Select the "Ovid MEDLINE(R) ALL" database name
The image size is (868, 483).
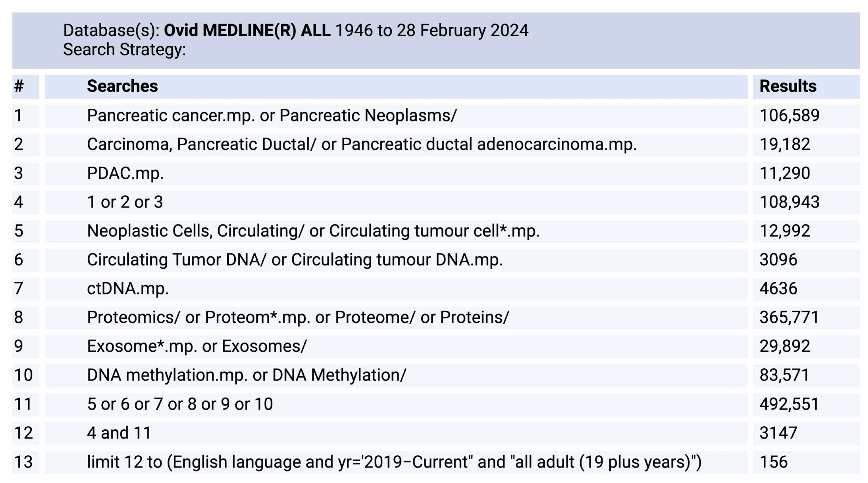(x=247, y=30)
